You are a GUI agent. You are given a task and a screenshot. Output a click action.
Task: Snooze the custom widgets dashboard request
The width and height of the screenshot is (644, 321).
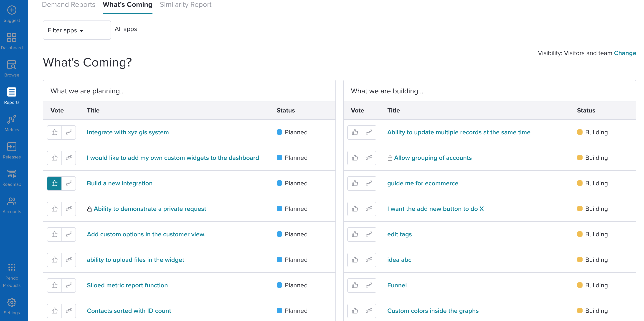coord(69,158)
